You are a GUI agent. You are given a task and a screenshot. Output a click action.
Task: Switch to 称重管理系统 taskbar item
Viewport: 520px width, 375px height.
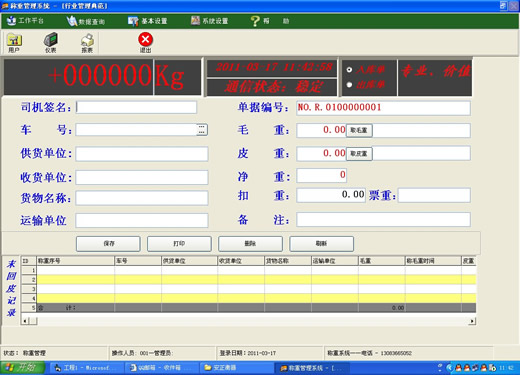pyautogui.click(x=312, y=368)
